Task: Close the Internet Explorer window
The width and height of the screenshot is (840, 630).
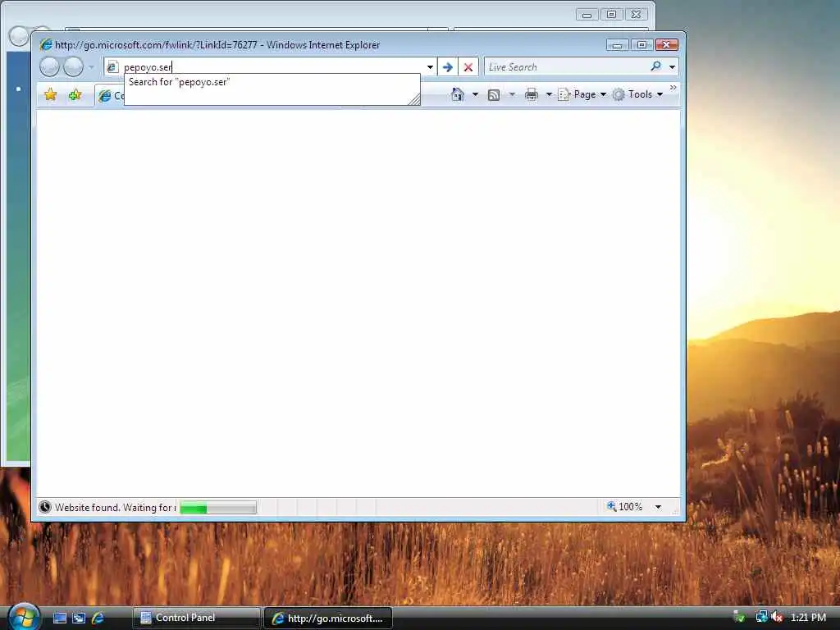Action: 666,45
